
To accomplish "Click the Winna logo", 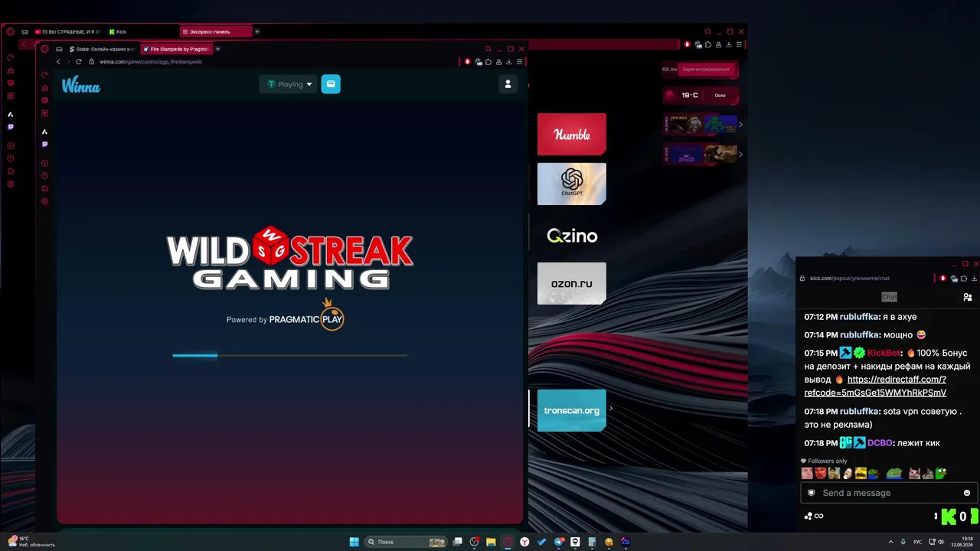I will tap(81, 85).
